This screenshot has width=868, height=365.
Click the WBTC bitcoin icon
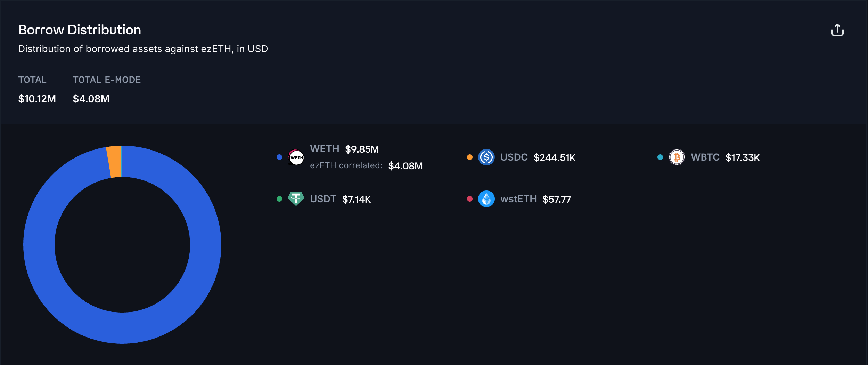(x=677, y=157)
